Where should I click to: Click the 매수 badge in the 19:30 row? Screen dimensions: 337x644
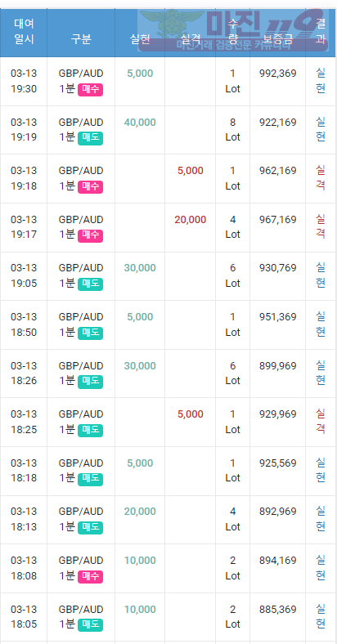point(90,89)
